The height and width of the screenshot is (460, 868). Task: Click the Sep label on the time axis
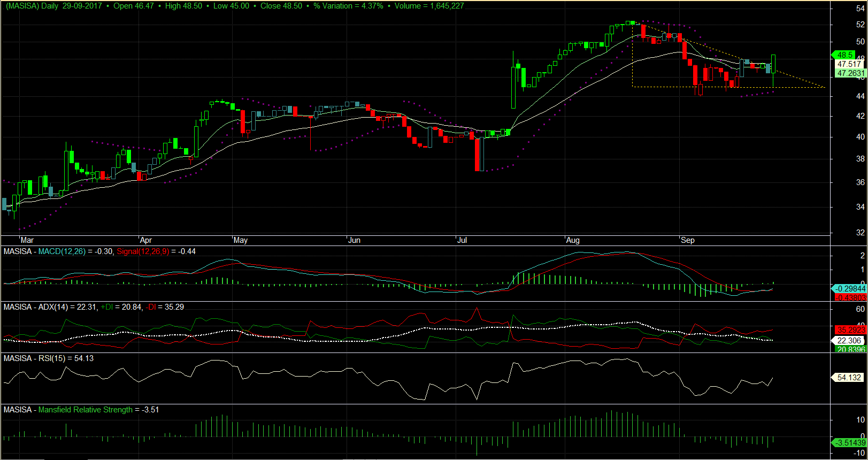click(688, 240)
